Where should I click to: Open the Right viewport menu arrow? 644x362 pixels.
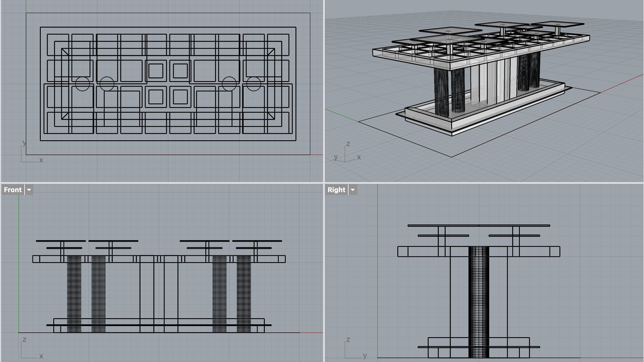tap(353, 190)
